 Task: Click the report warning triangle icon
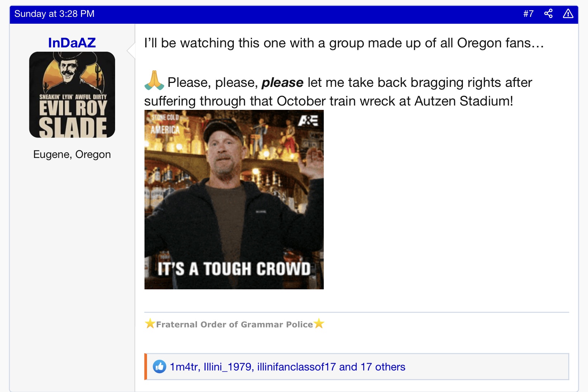tap(568, 14)
